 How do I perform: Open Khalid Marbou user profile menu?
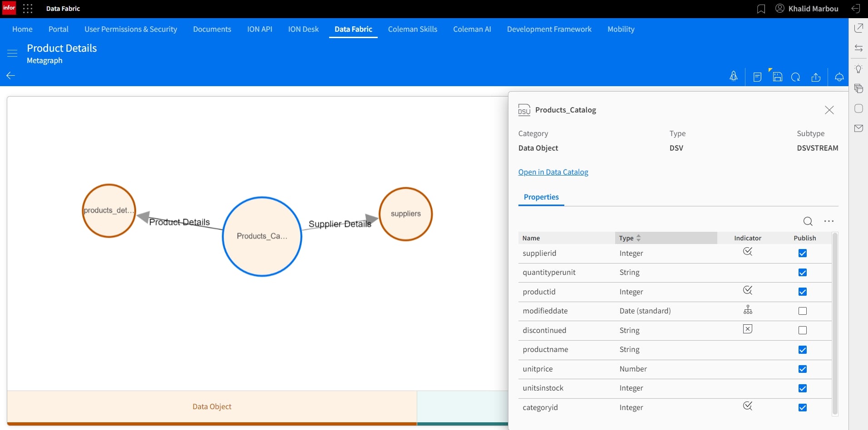(x=807, y=9)
